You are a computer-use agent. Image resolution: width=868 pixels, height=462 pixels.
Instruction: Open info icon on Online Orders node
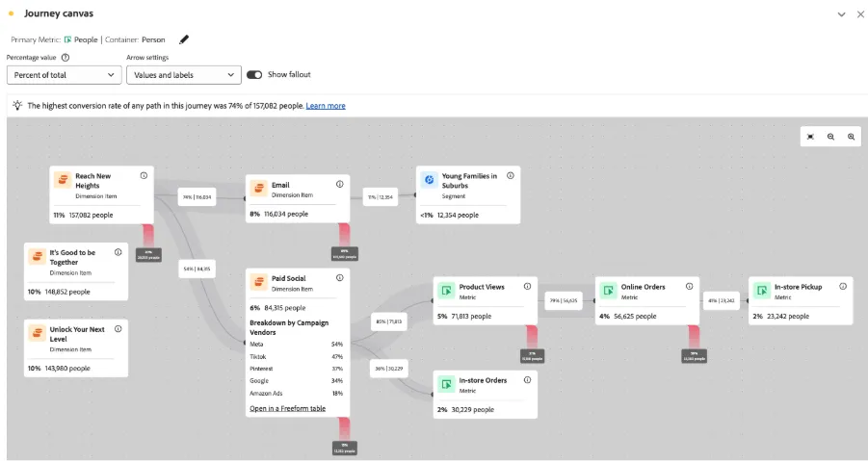coord(689,286)
